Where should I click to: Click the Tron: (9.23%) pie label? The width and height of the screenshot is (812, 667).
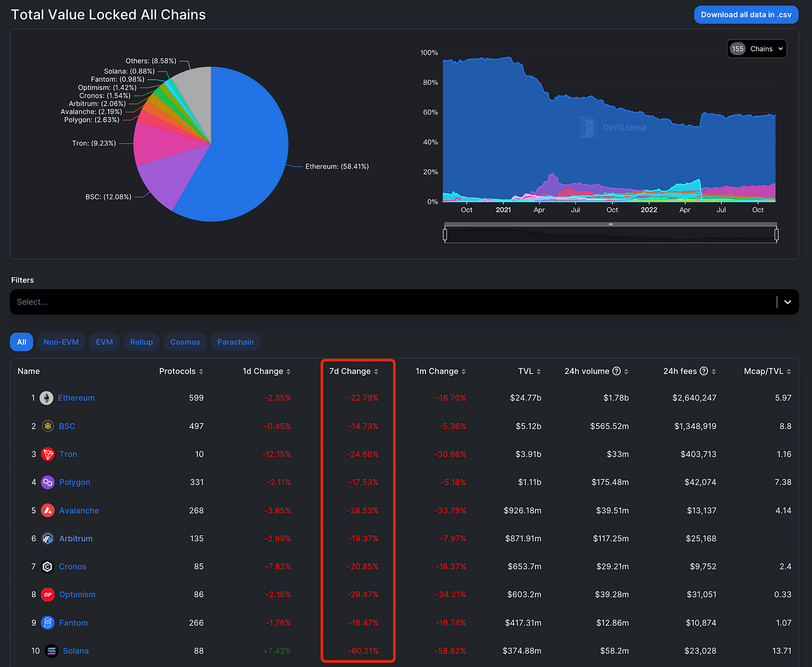click(x=94, y=143)
